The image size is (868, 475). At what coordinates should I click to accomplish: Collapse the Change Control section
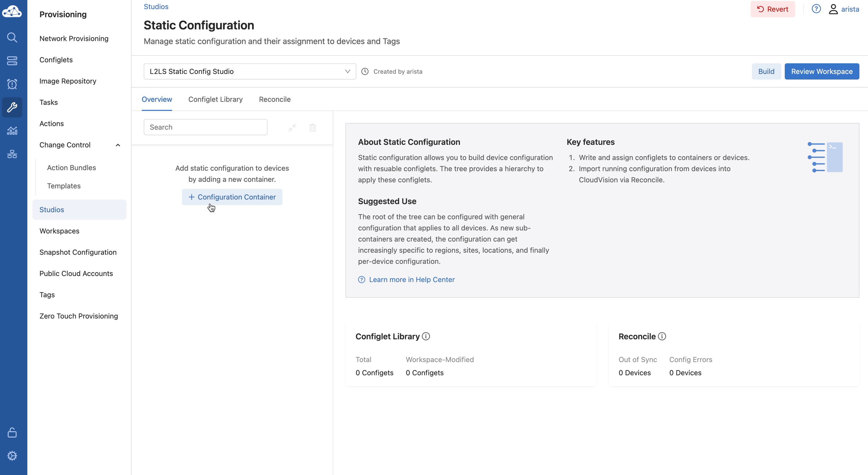click(118, 145)
